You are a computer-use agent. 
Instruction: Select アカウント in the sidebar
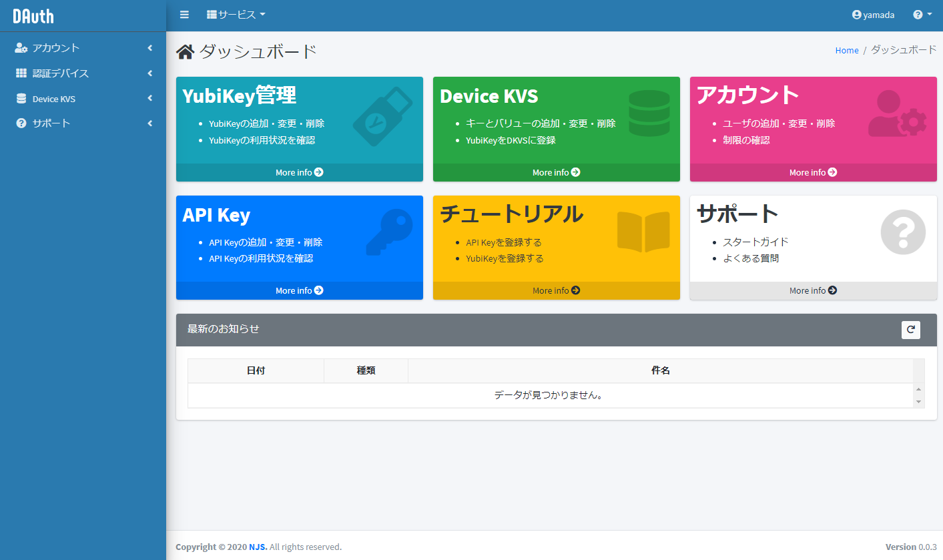(x=83, y=48)
